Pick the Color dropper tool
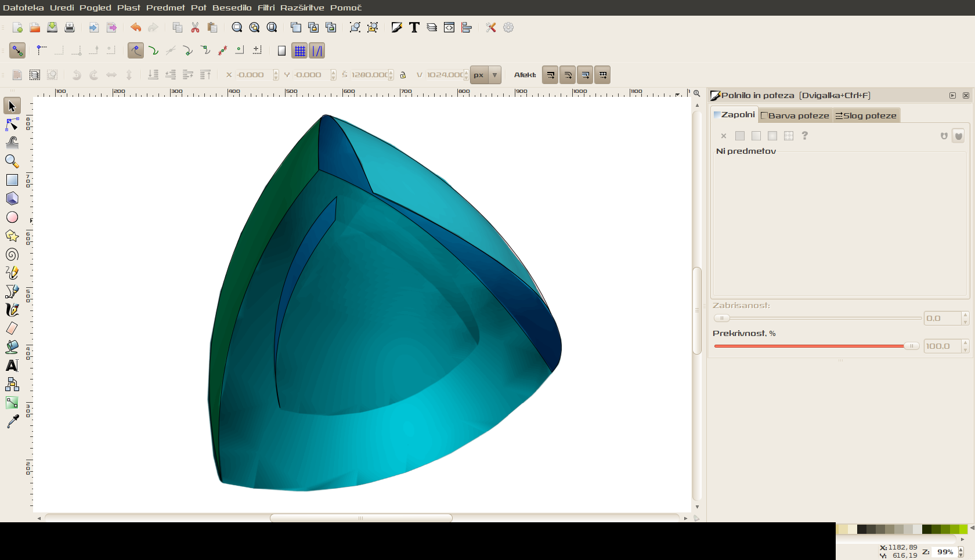Viewport: 975px width, 560px height. click(x=12, y=421)
